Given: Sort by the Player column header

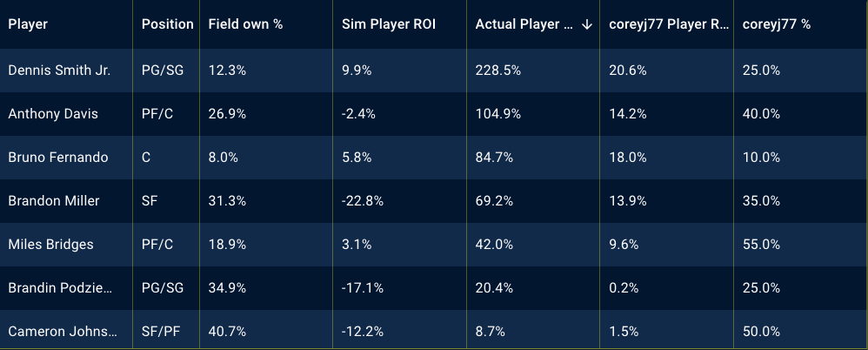Looking at the screenshot, I should point(28,24).
